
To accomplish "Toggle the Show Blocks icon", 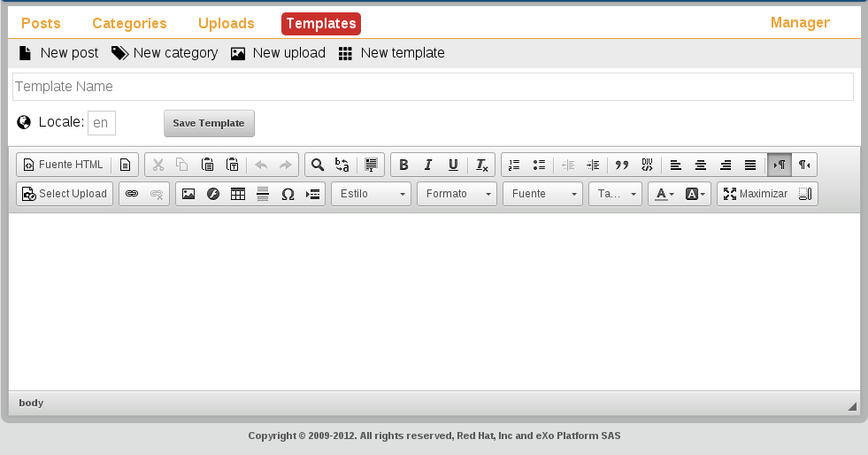I will tap(805, 194).
